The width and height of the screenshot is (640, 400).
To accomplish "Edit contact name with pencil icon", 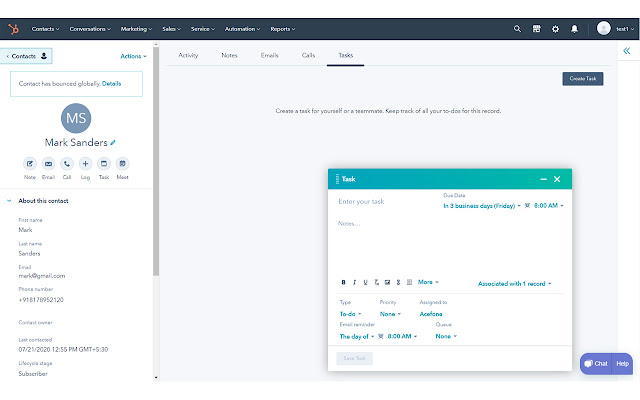I will click(x=113, y=142).
